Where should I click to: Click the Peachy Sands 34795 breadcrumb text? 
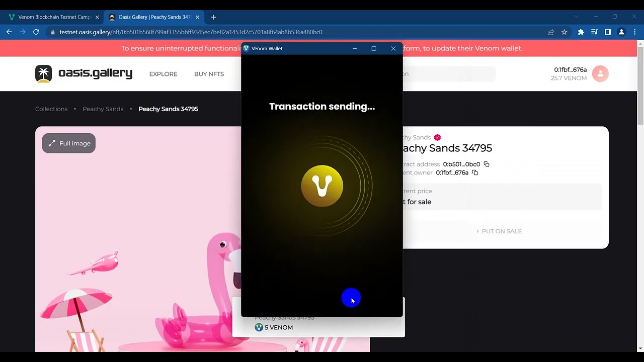click(x=168, y=109)
